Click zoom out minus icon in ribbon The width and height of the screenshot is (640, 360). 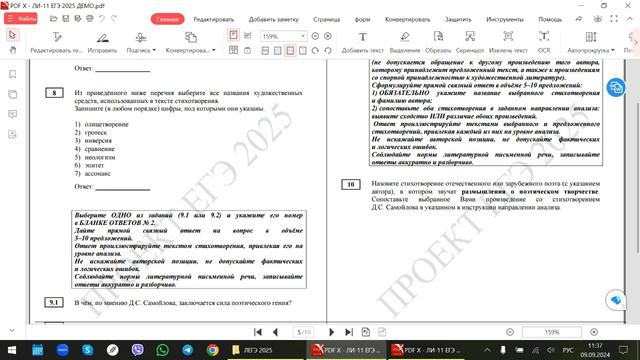315,36
